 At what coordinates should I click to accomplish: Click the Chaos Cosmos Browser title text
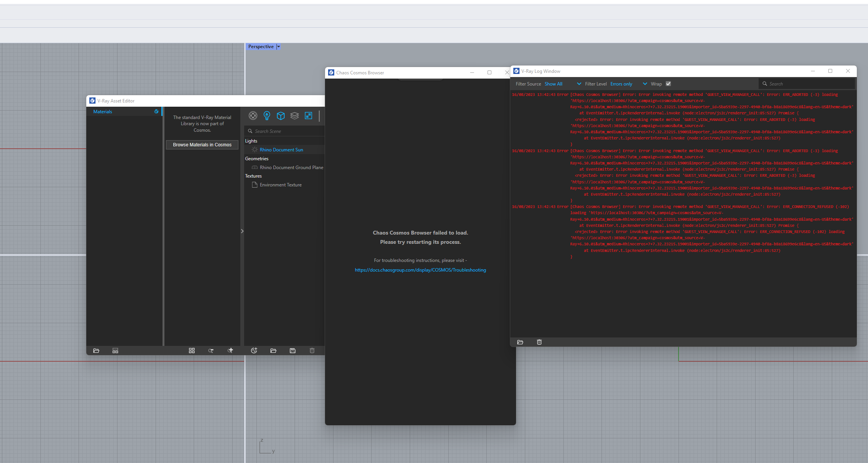[x=360, y=72]
